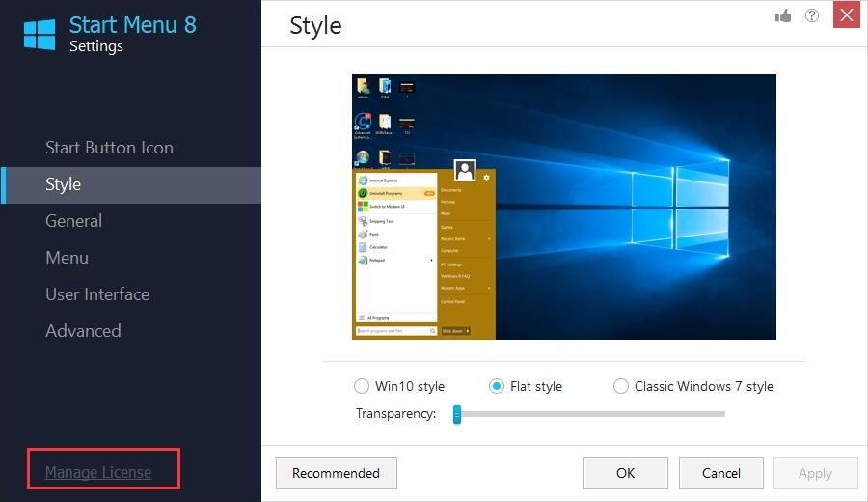Image resolution: width=868 pixels, height=502 pixels.
Task: Click the "Transparency:" label
Action: [x=395, y=414]
